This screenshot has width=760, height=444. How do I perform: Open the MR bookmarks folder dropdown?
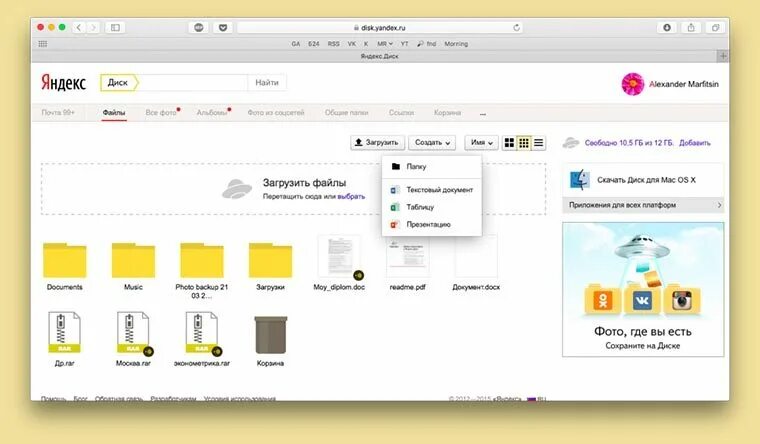coord(385,44)
